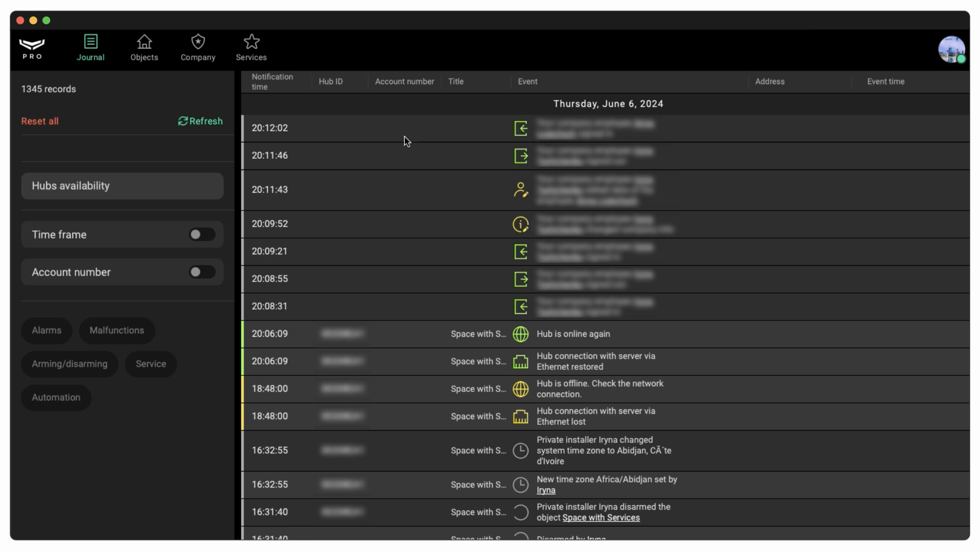Open the Journal tab
This screenshot has width=980, height=551.
[91, 48]
